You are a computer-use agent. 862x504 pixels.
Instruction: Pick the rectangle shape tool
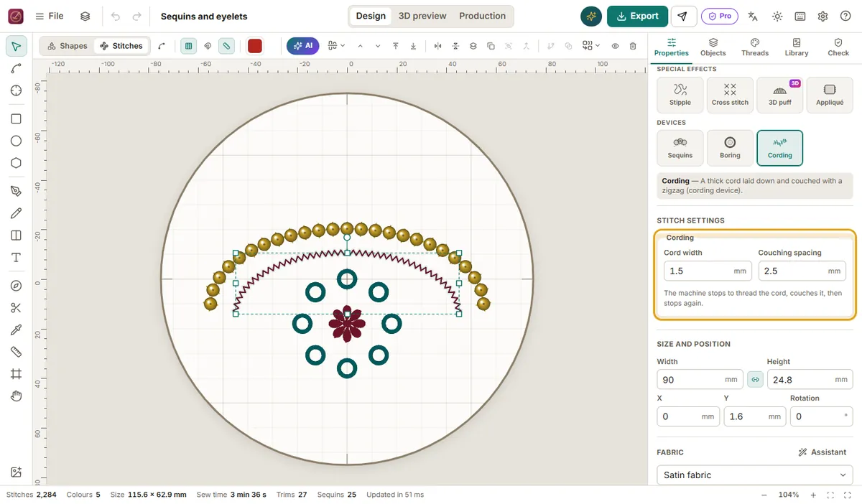[x=16, y=119]
